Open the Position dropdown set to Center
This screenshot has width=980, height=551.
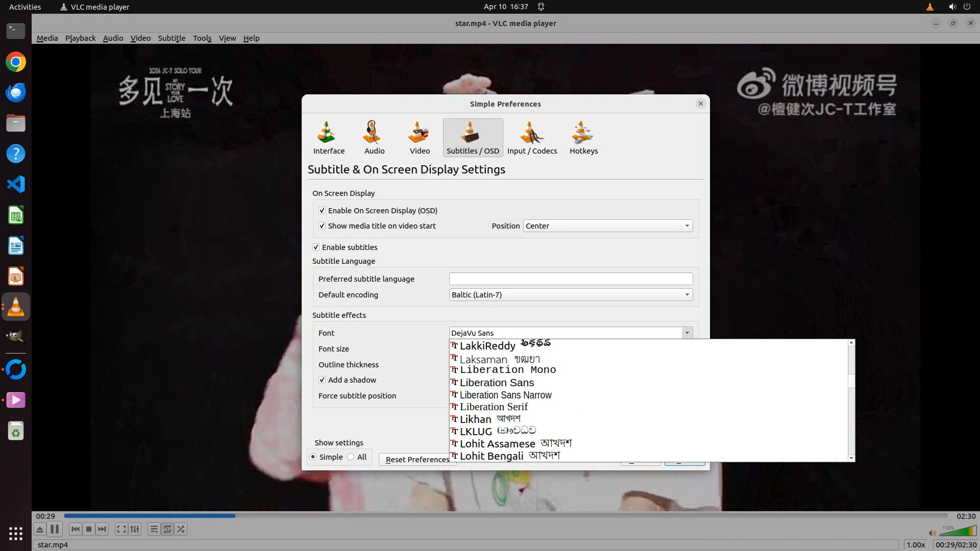click(x=607, y=226)
